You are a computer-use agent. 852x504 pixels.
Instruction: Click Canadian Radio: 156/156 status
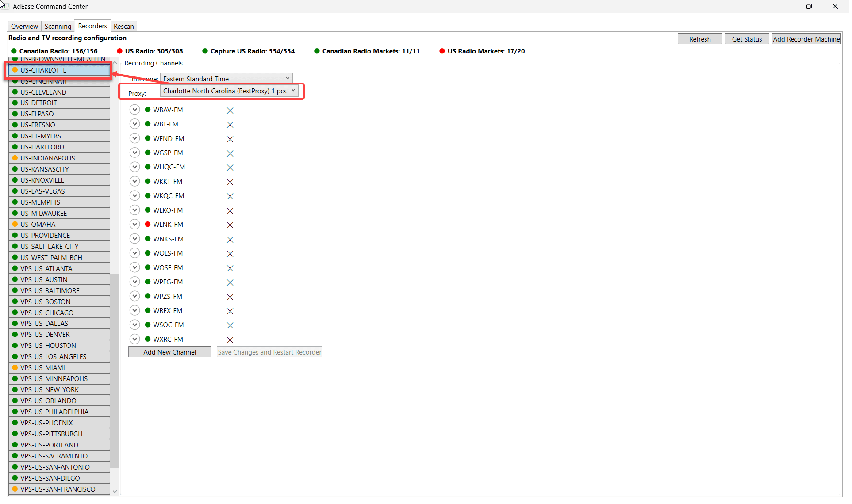pos(54,51)
